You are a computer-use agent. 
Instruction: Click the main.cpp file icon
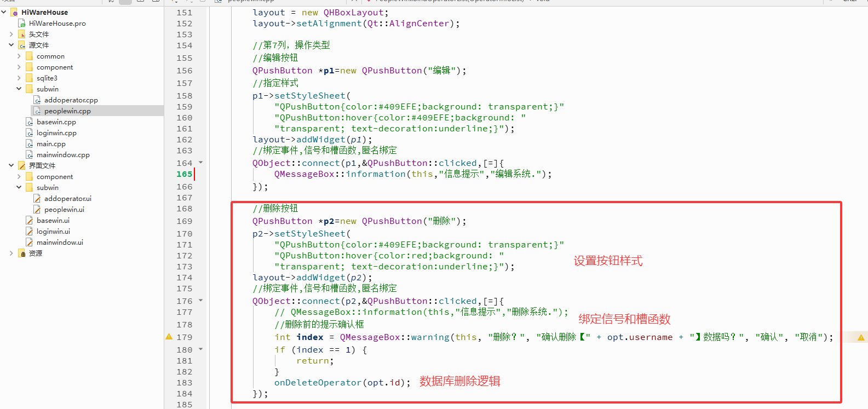click(x=30, y=143)
